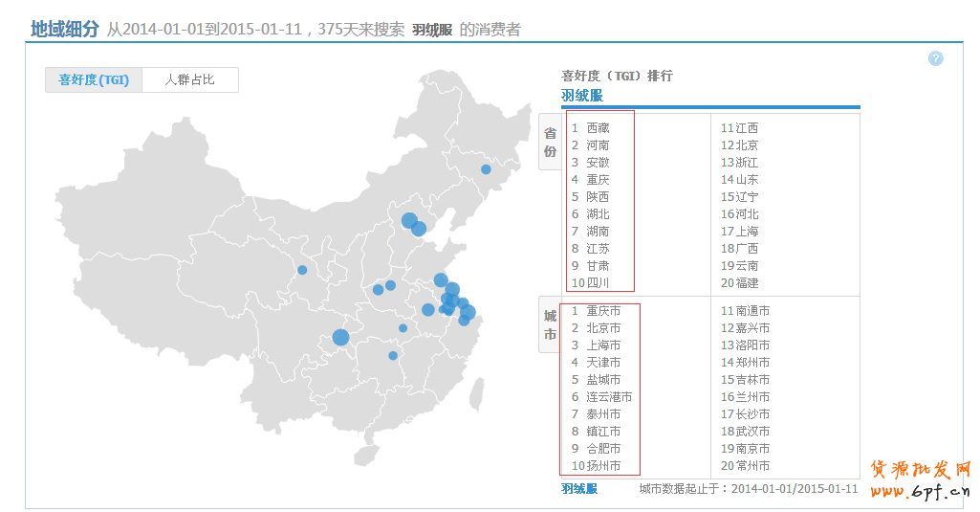Select 常州市 ranked twentieth in city list
The image size is (980, 512).
tap(752, 466)
